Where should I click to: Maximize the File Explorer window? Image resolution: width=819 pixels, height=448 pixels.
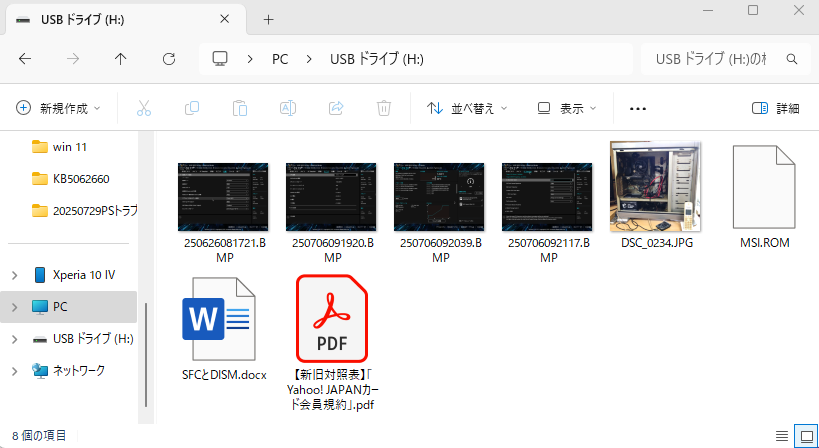point(753,10)
